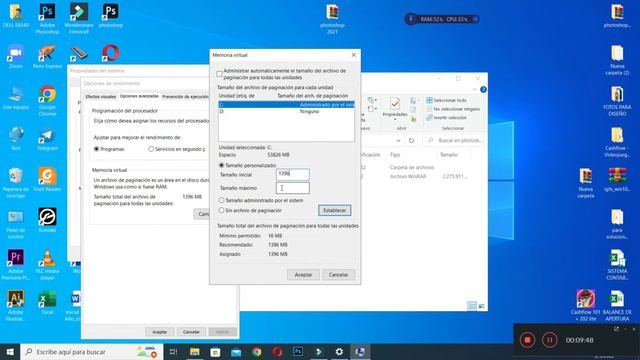
Task: Select drive D: in the paging list
Action: 286,111
